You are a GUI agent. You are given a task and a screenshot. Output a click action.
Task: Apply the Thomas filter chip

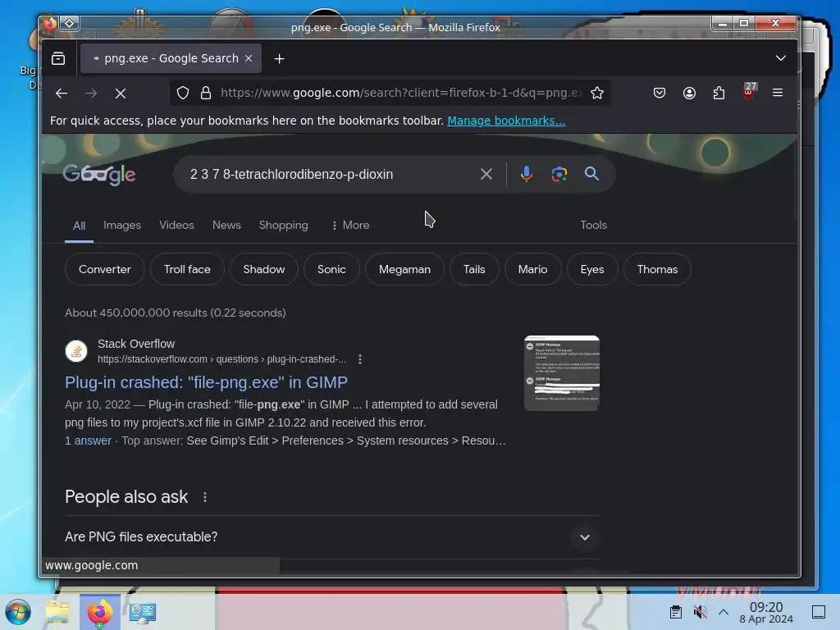tap(657, 269)
